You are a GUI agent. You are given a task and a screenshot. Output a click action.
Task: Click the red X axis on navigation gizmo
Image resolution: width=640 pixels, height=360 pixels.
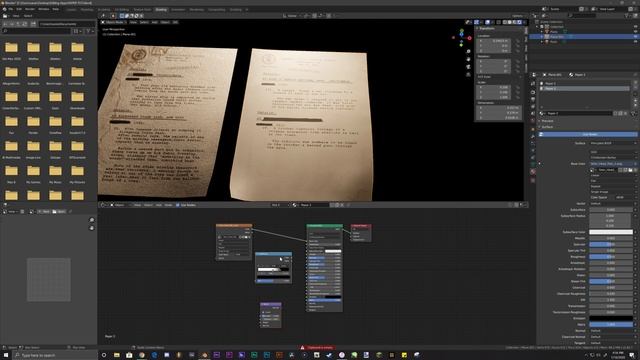pyautogui.click(x=469, y=38)
